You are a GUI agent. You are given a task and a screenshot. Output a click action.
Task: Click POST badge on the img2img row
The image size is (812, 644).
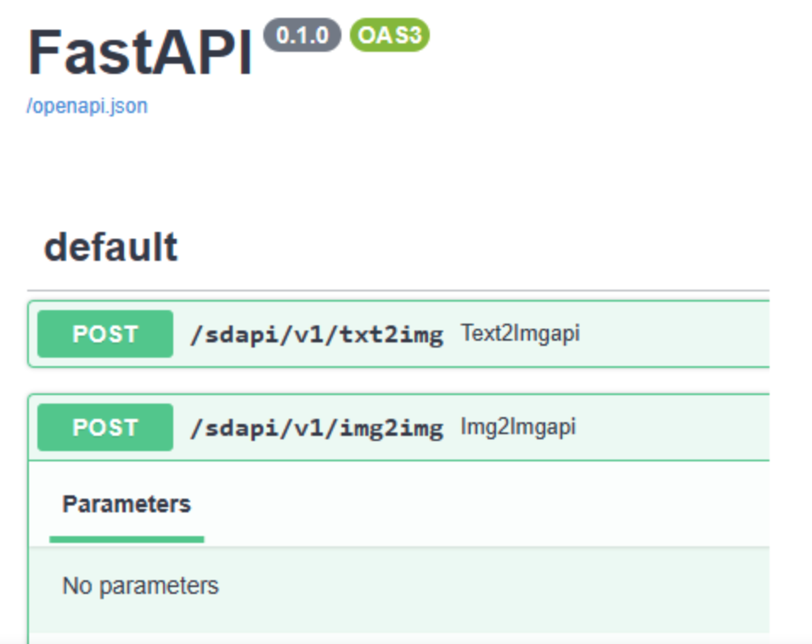(105, 427)
